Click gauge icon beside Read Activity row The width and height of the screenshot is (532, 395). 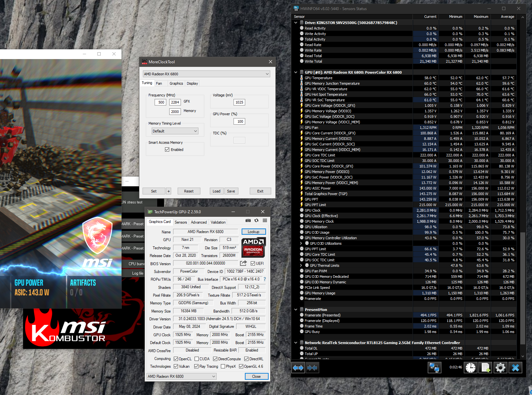coord(302,28)
